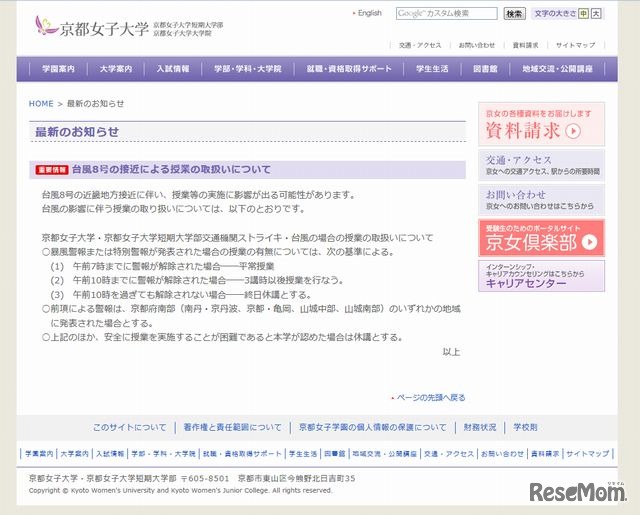
Task: Click the 以上 closing text
Action: (x=451, y=352)
